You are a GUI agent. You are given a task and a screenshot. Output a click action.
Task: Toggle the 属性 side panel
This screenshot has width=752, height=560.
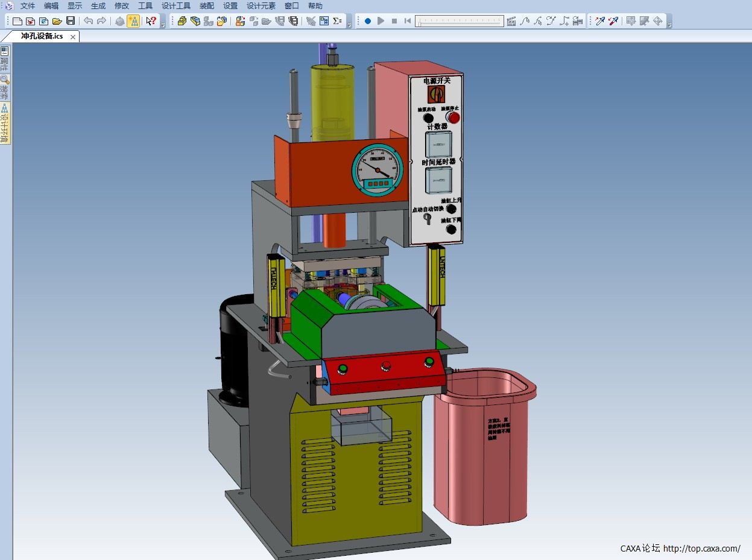[5, 58]
